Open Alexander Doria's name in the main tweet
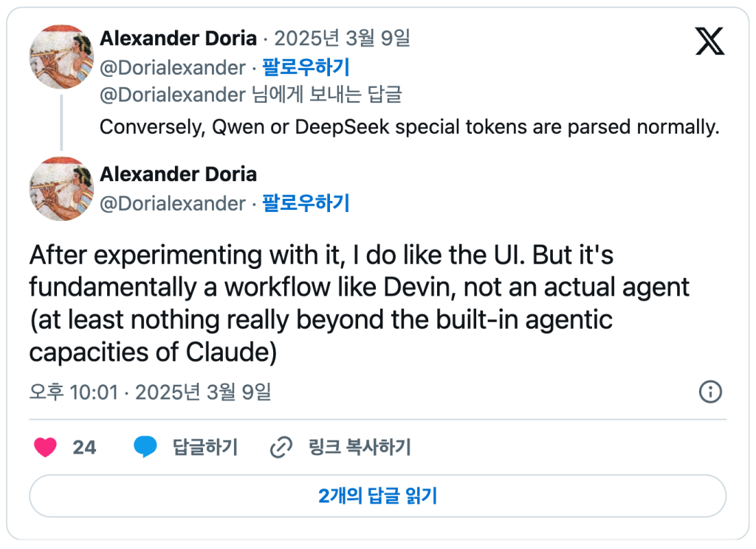Image resolution: width=756 pixels, height=549 pixels. pos(178,174)
